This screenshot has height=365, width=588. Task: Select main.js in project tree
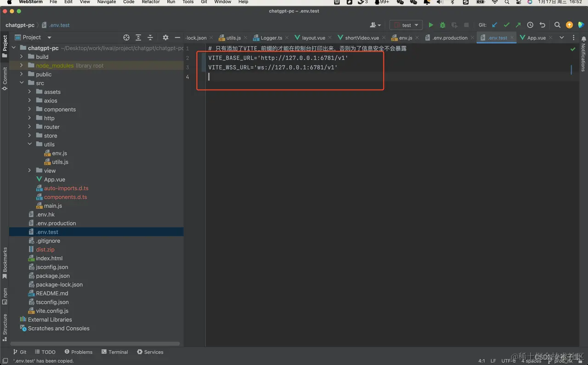pos(53,205)
